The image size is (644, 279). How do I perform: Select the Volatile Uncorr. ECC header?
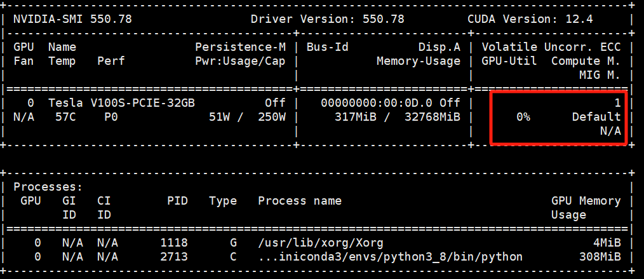point(551,47)
